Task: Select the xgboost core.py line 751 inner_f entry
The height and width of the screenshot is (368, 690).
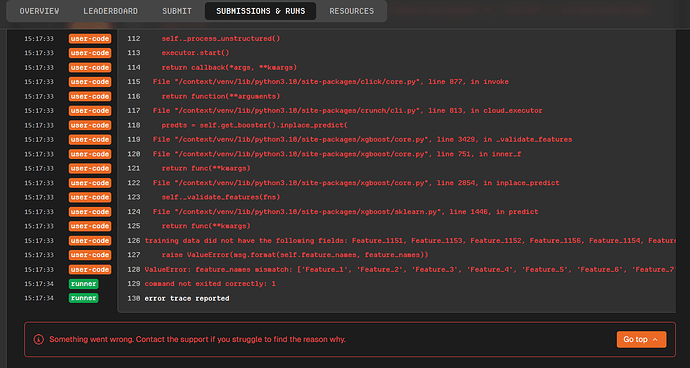Action: click(x=337, y=154)
